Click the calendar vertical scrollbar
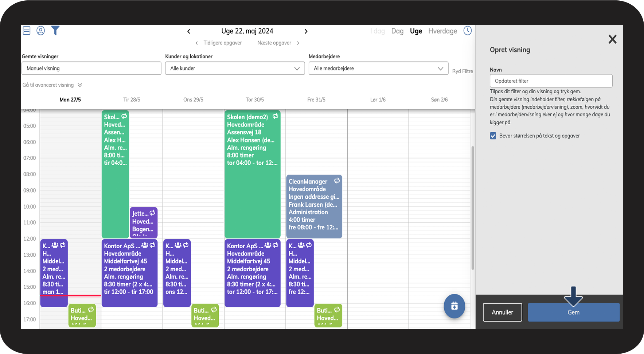The image size is (644, 354). 473,208
